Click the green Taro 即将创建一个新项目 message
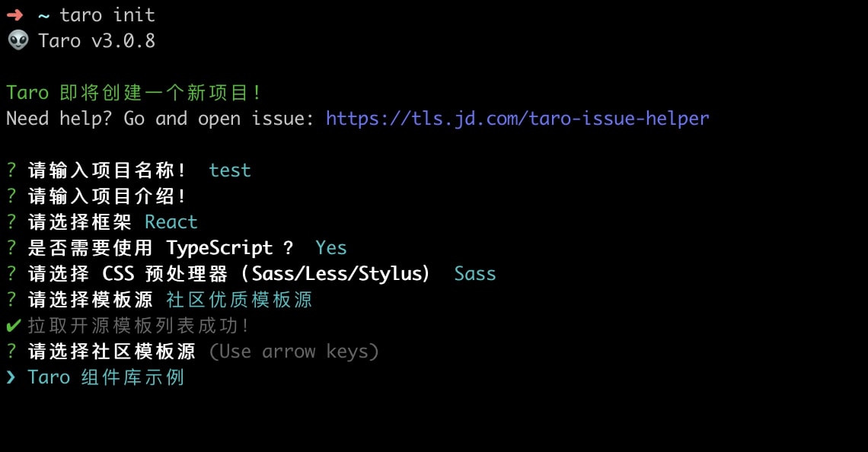Image resolution: width=868 pixels, height=452 pixels. click(133, 92)
